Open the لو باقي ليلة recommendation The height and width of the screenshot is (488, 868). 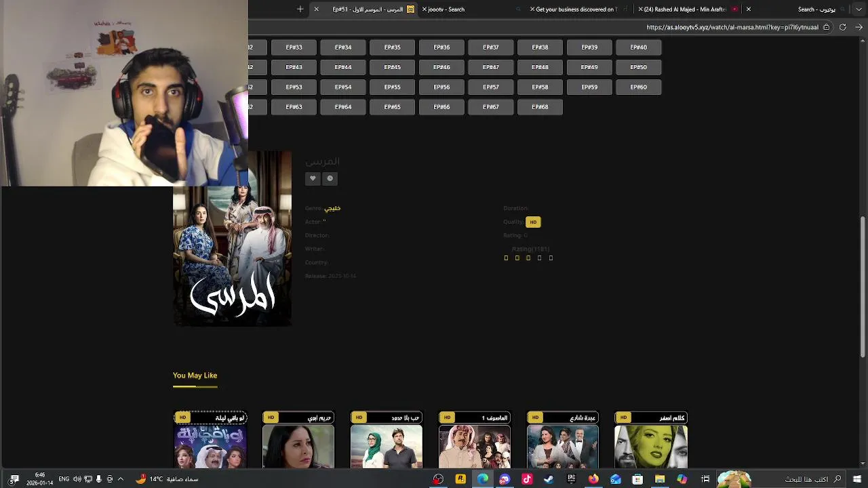[210, 440]
